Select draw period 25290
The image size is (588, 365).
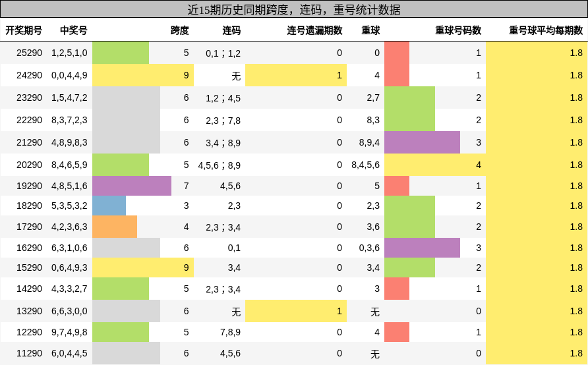pos(29,53)
